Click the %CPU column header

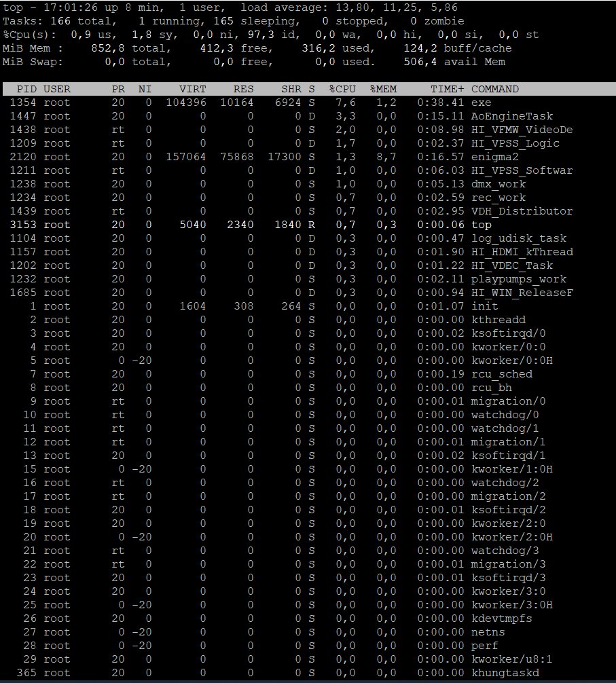coord(342,89)
